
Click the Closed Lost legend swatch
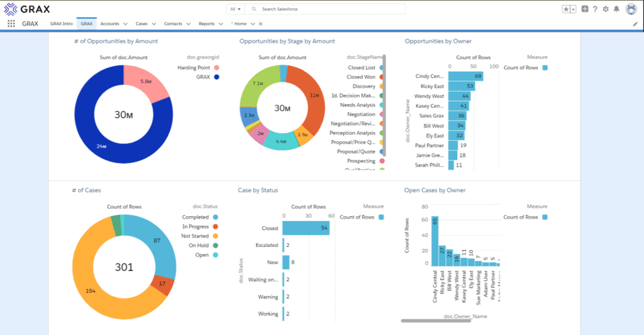pos(382,68)
